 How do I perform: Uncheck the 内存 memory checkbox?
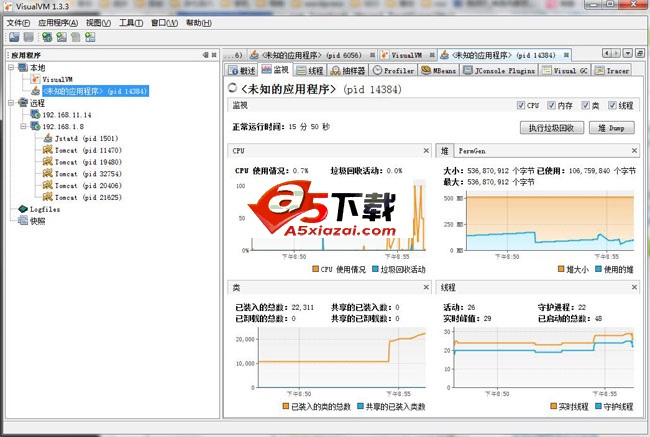click(551, 105)
